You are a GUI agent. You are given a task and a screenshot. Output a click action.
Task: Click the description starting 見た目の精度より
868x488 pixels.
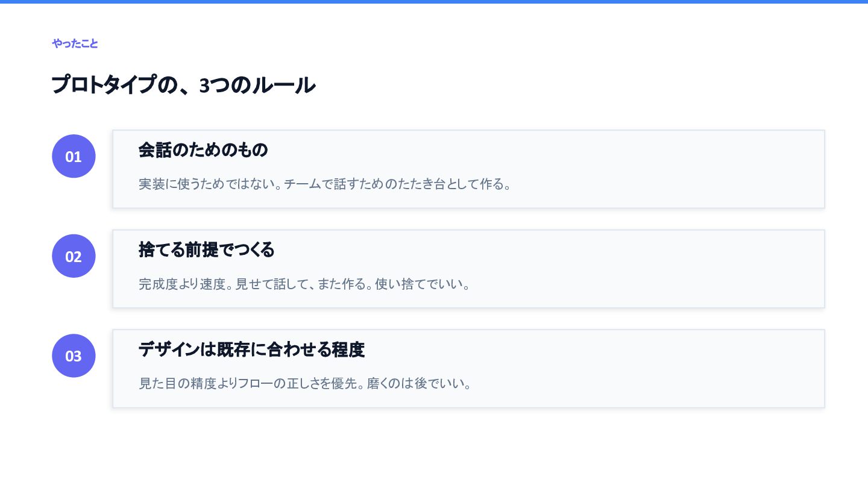(304, 383)
